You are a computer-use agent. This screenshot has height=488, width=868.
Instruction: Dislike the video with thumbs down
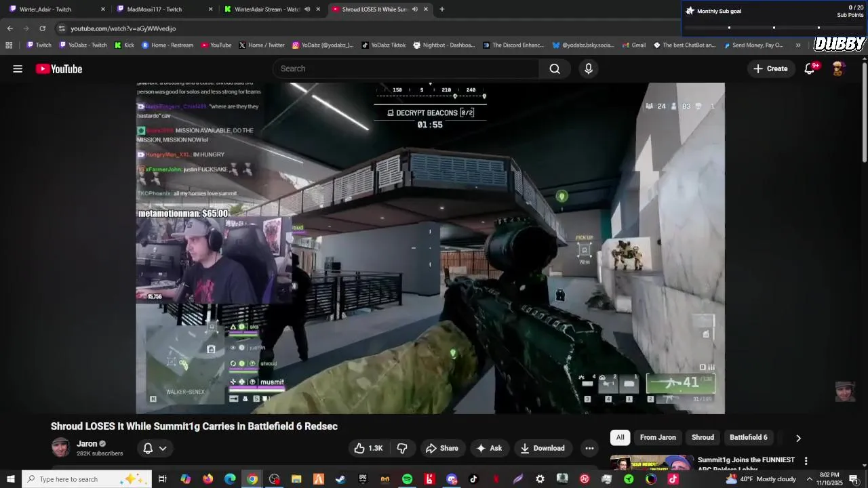coord(402,448)
